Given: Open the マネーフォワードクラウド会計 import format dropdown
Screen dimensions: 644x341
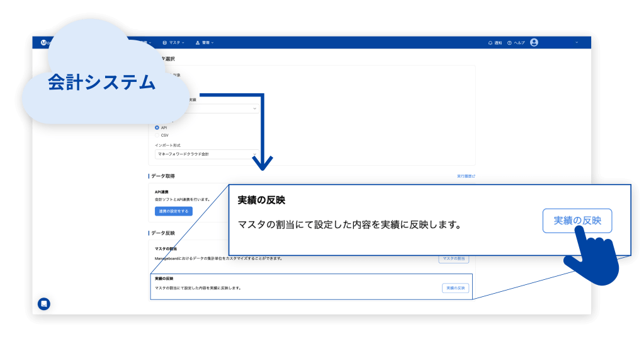Looking at the screenshot, I should point(206,154).
